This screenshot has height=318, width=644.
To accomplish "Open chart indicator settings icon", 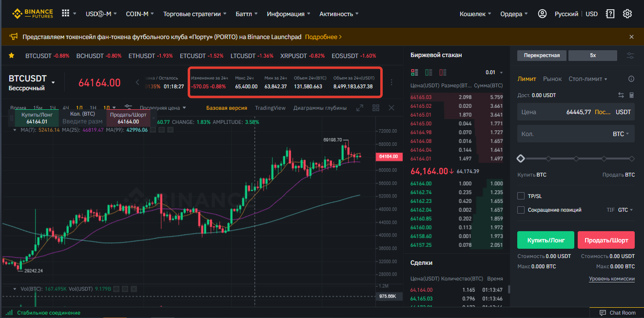I will tap(128, 108).
